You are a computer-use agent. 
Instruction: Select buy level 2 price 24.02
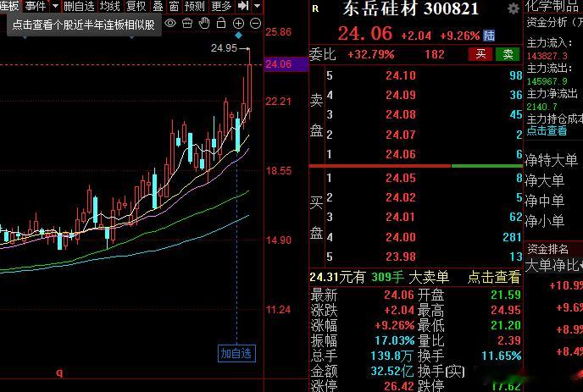point(401,197)
